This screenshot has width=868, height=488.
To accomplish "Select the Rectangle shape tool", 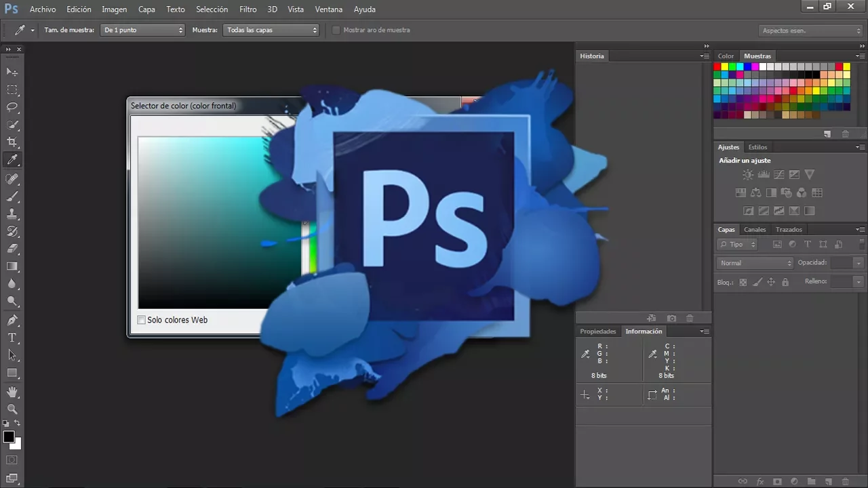I will tap(12, 373).
